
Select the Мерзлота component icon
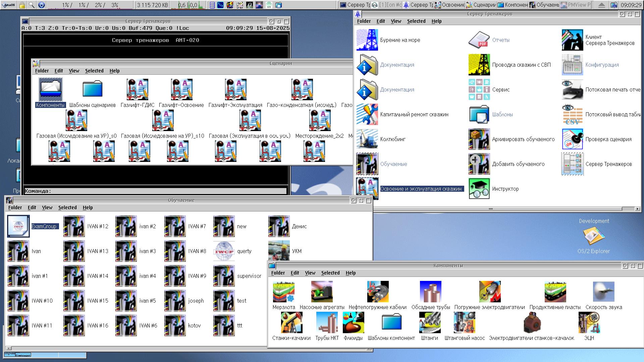[283, 292]
